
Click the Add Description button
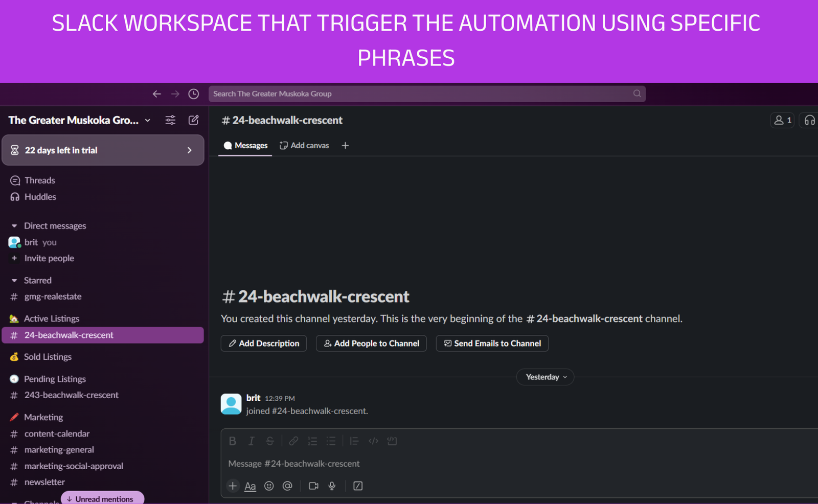(264, 343)
